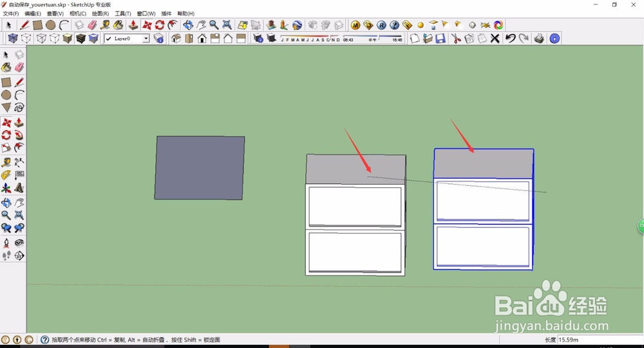Click the Erase black X icon
The height and width of the screenshot is (348, 644).
(495, 39)
